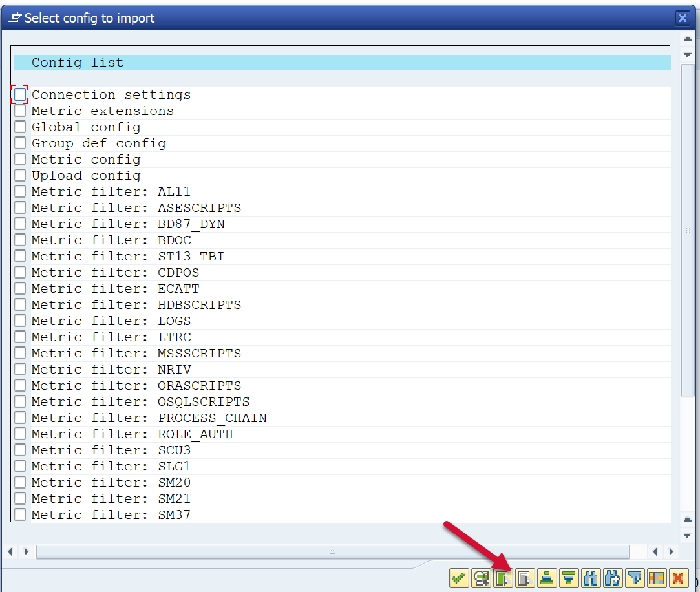This screenshot has width=700, height=592.
Task: Open the layout grid icon
Action: point(657,578)
